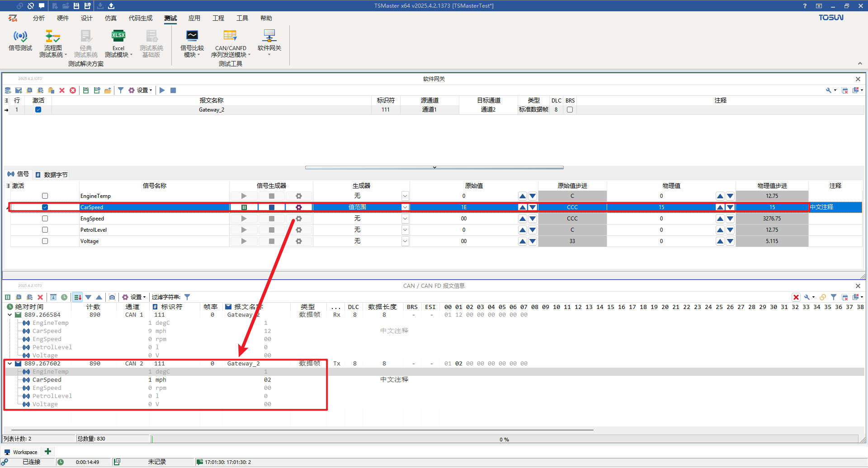Image resolution: width=868 pixels, height=468 pixels.
Task: Open the 信号比较模块 signal compare module
Action: 192,43
